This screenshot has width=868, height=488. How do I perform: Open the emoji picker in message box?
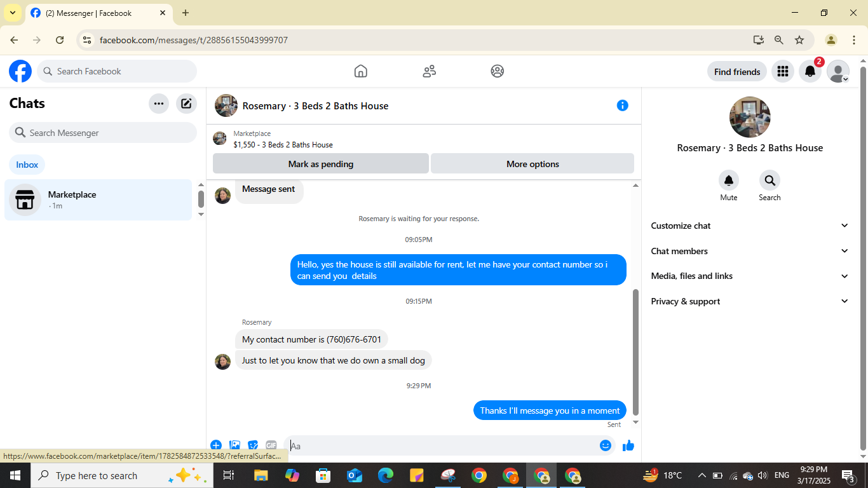coord(606,445)
